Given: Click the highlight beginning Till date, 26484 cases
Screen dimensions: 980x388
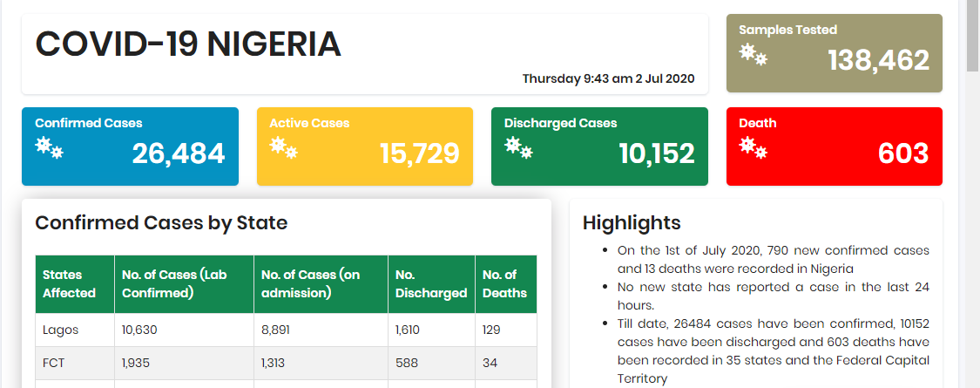Looking at the screenshot, I should pyautogui.click(x=774, y=351).
